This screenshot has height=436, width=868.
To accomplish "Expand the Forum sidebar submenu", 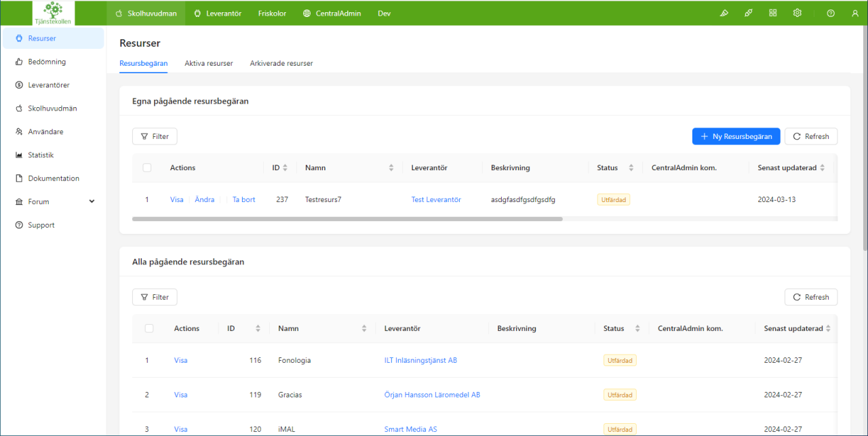I will [92, 201].
